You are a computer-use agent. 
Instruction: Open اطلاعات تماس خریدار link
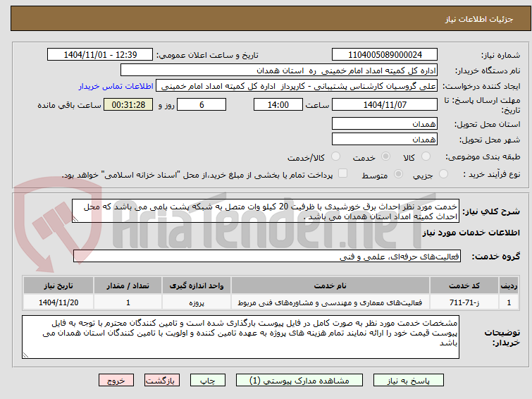(x=116, y=86)
